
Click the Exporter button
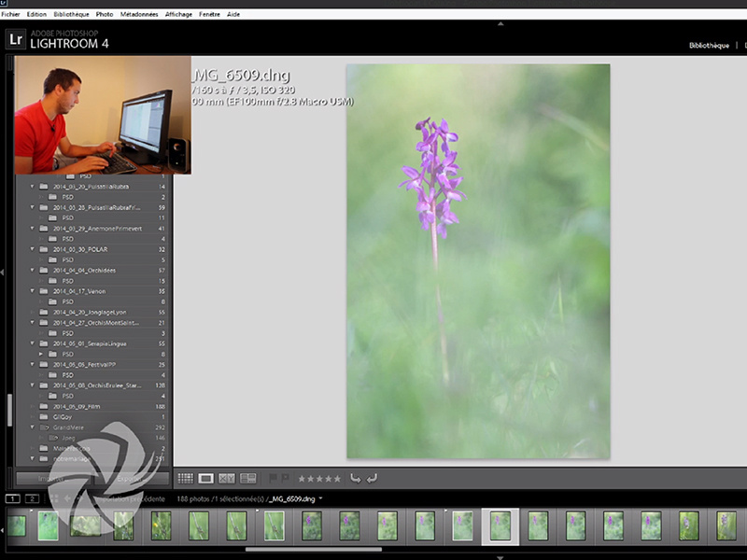point(131,478)
